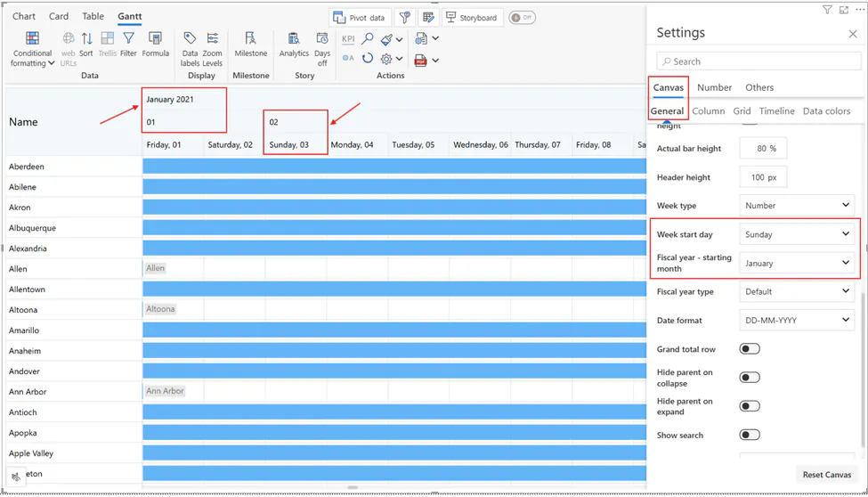868x497 pixels.
Task: Enable the Grand total row toggle
Action: 750,349
